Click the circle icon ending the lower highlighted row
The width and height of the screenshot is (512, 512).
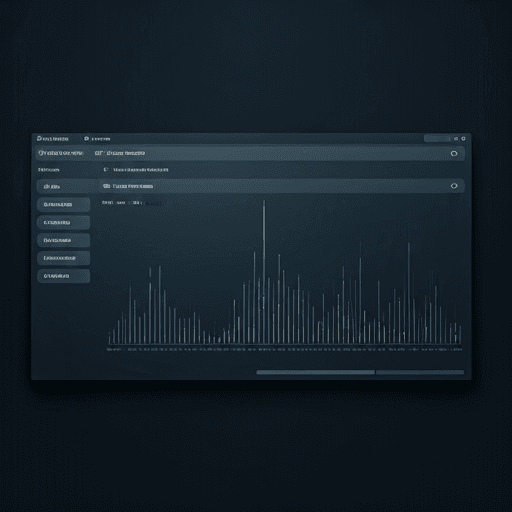tap(454, 186)
